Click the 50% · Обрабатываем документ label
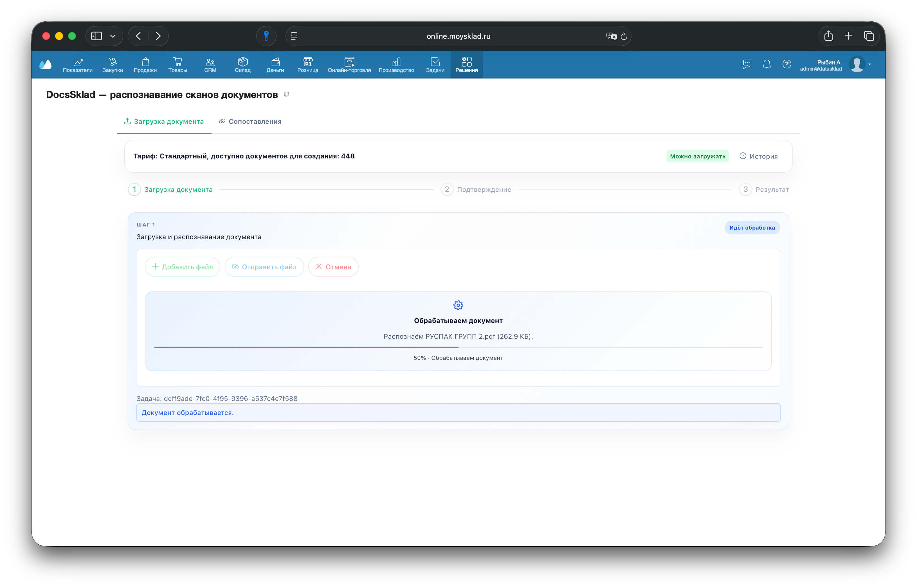This screenshot has height=588, width=917. click(x=458, y=358)
